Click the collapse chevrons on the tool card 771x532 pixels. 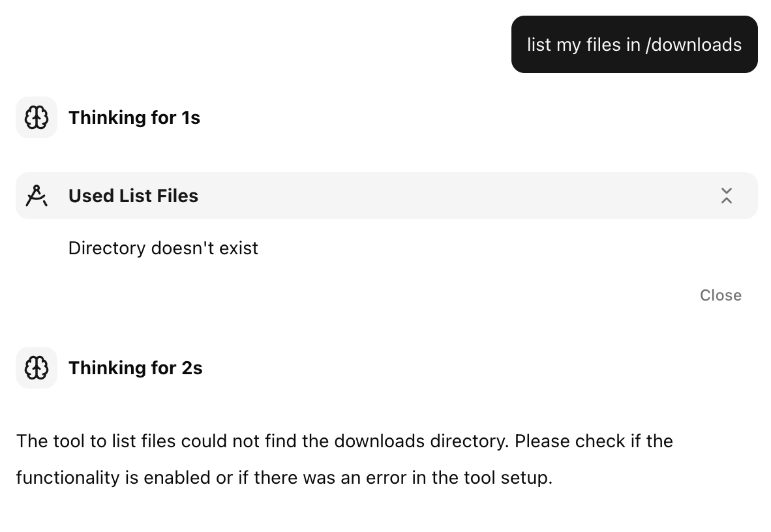point(727,196)
